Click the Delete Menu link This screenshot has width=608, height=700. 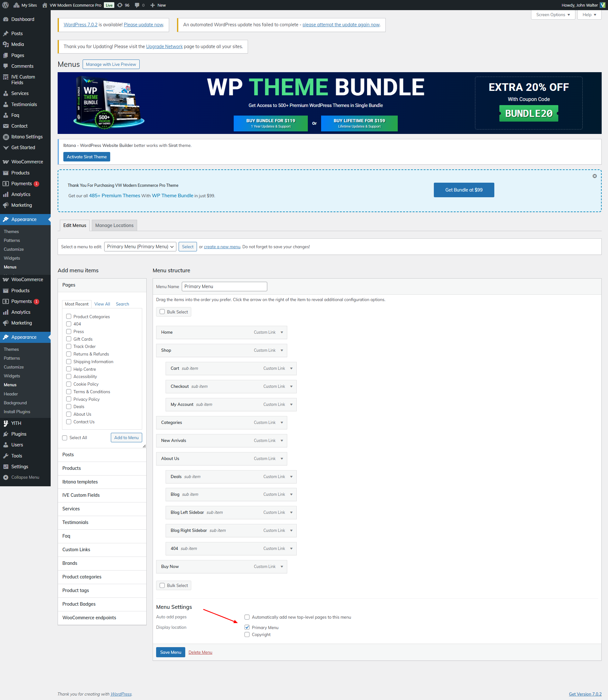200,652
